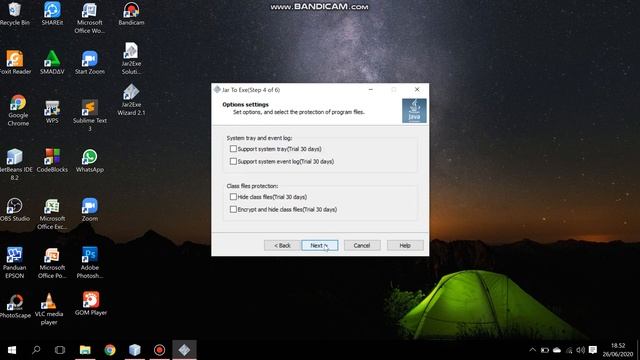Click Next to proceed to step 5
This screenshot has height=360, width=640.
pyautogui.click(x=320, y=245)
